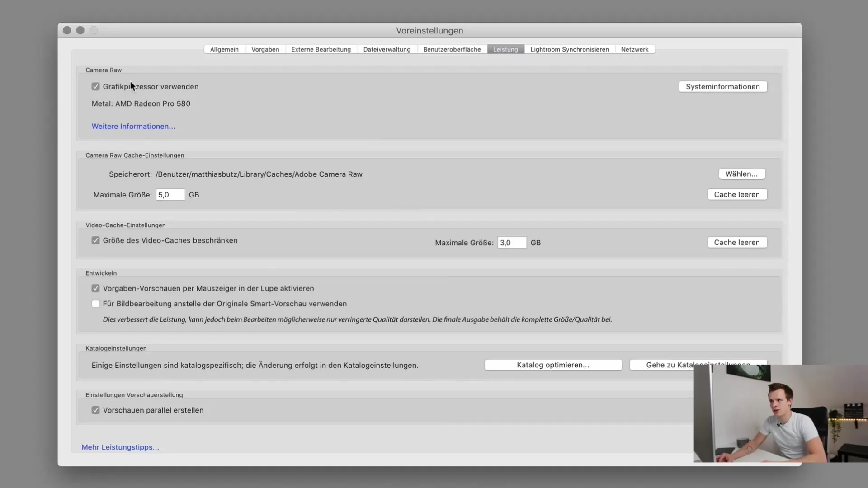
Task: Click Katalog optimieren... button
Action: click(553, 365)
